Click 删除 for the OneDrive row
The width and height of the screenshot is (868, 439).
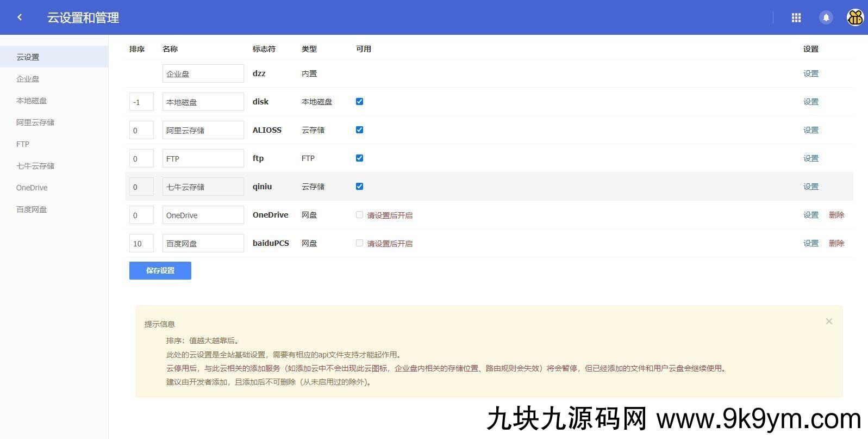coord(836,215)
